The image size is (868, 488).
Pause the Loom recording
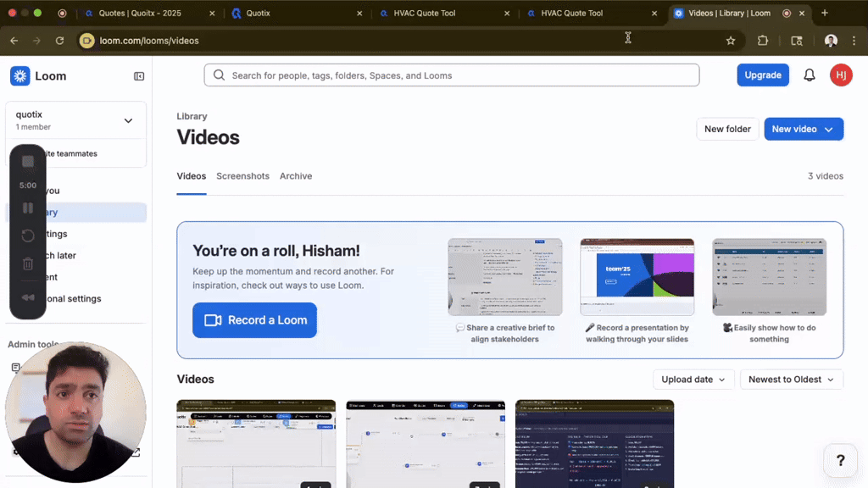pos(28,208)
